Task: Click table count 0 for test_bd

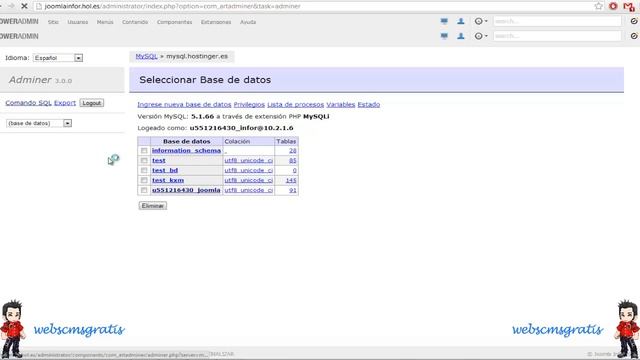Action: coord(294,170)
